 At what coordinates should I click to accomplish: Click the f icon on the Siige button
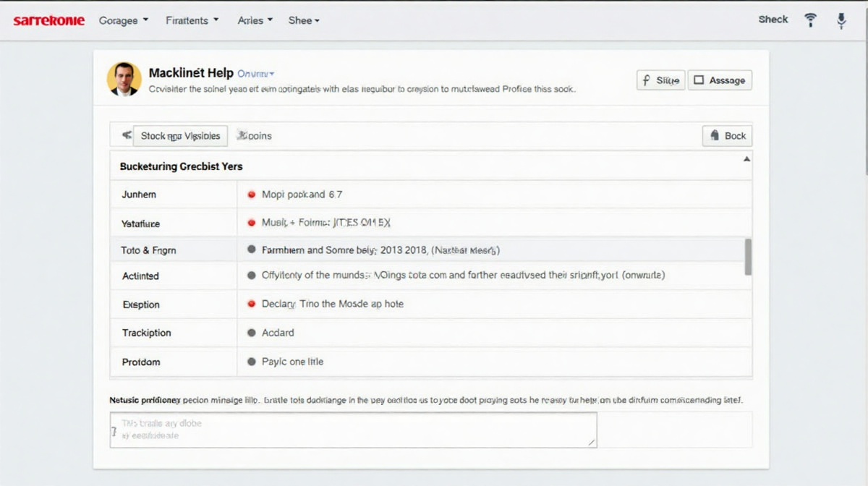point(646,80)
